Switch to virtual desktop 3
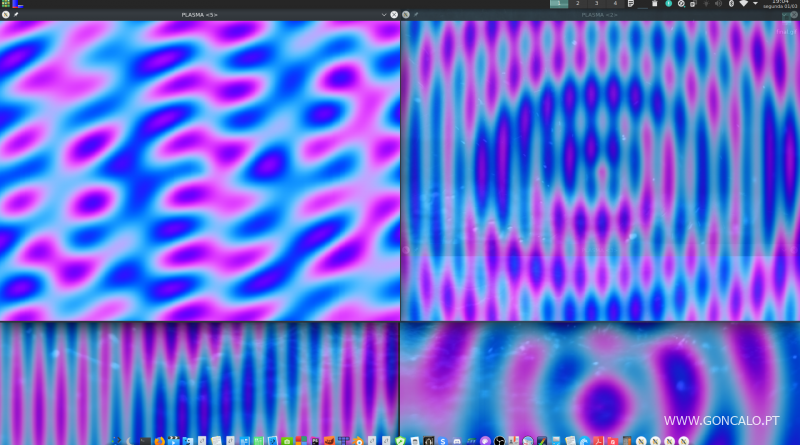The width and height of the screenshot is (800, 445). pyautogui.click(x=596, y=4)
